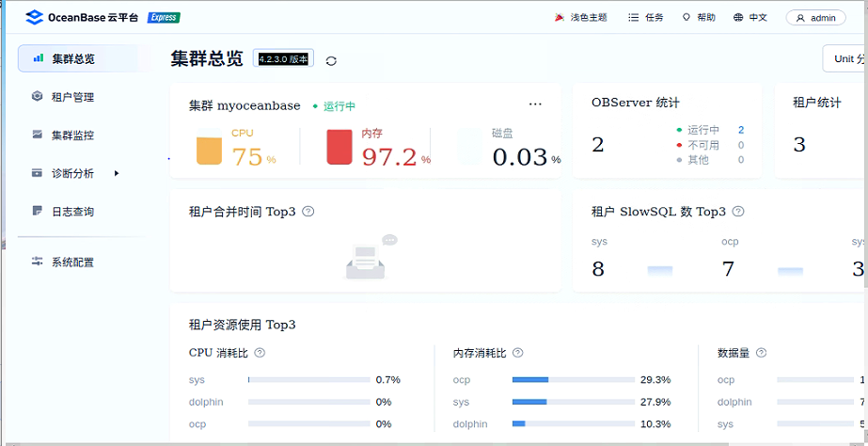The height and width of the screenshot is (446, 868).
Task: Click the 系统配置 sliders icon
Action: pos(37,262)
